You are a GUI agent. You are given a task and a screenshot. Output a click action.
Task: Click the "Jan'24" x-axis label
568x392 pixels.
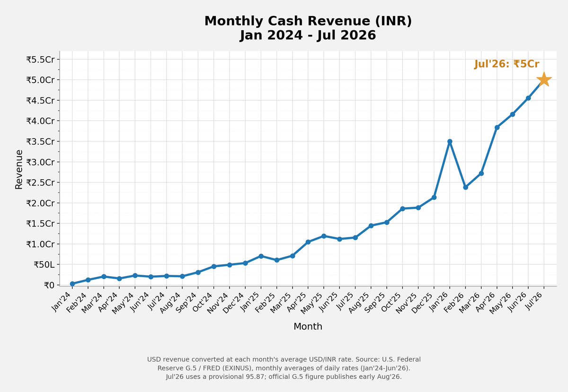click(x=62, y=301)
